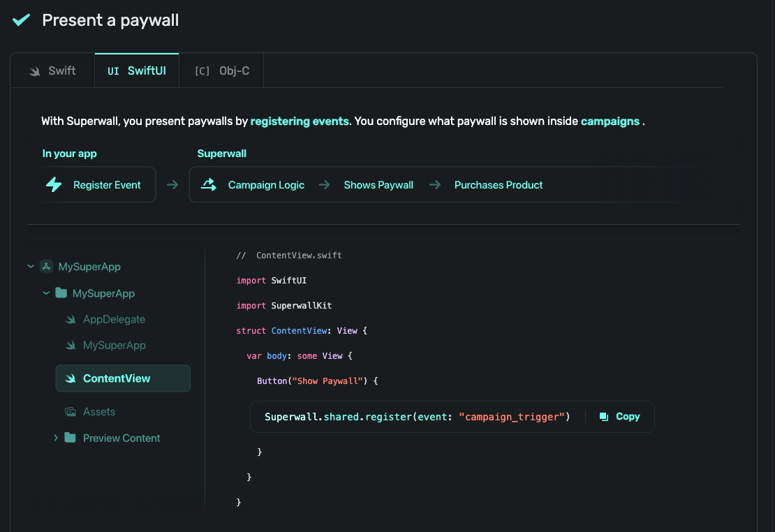Copy the Superwall register code snippet
This screenshot has width=775, height=532.
click(620, 417)
